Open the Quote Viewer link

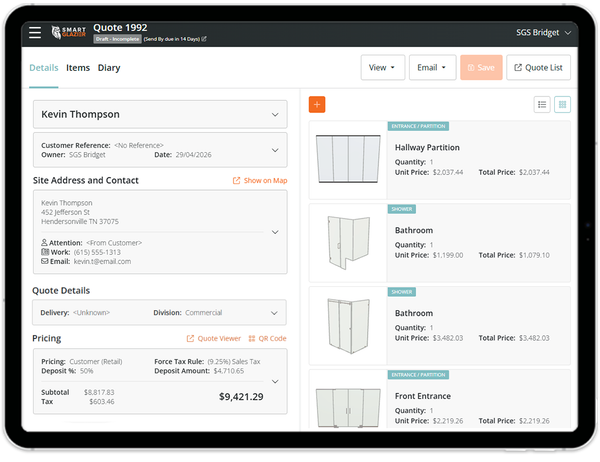click(x=214, y=338)
